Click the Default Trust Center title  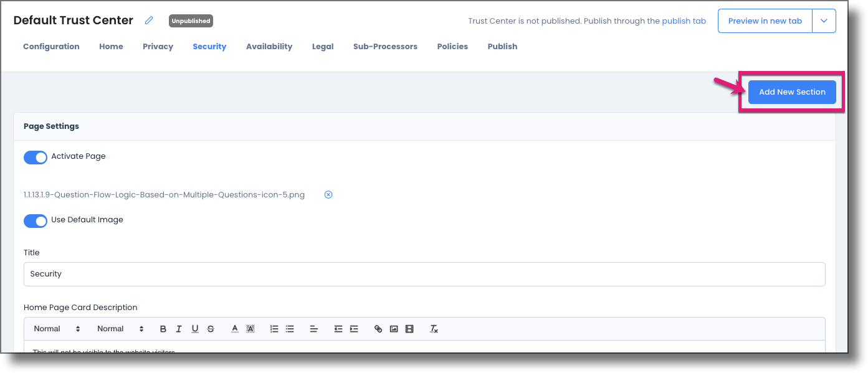click(x=74, y=21)
